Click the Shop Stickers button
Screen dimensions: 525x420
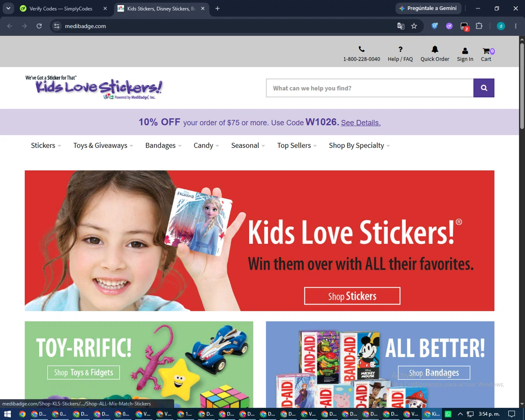(x=352, y=296)
